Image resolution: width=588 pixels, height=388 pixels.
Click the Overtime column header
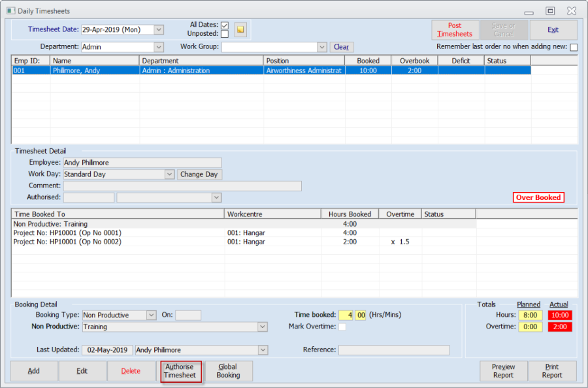[400, 214]
